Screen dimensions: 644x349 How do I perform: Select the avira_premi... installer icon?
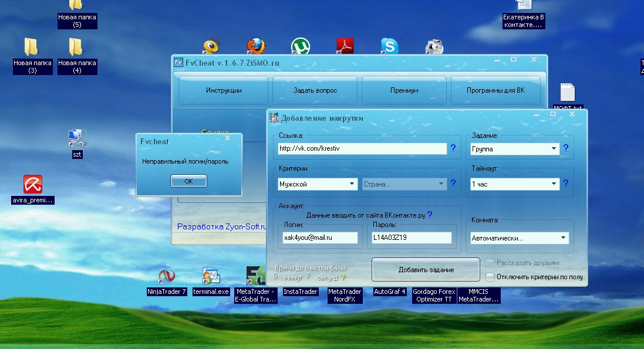(33, 184)
